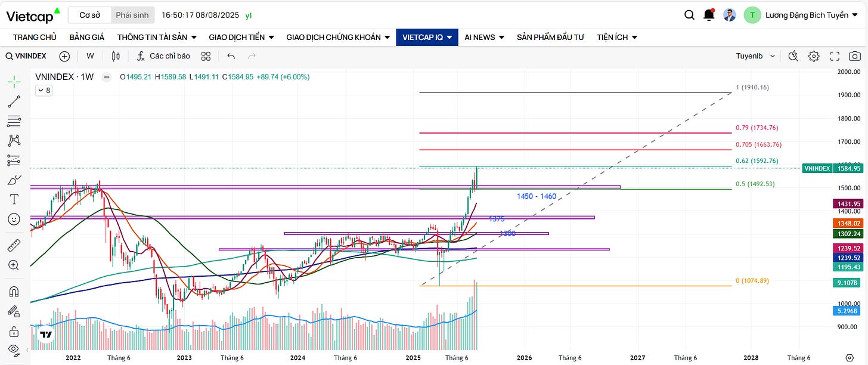This screenshot has width=868, height=365.
Task: Click the 0 (1074.89) Fibonacci label
Action: pyautogui.click(x=752, y=281)
